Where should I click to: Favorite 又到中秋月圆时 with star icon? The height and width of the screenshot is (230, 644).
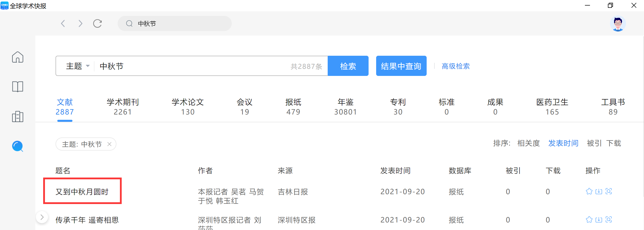tap(589, 191)
